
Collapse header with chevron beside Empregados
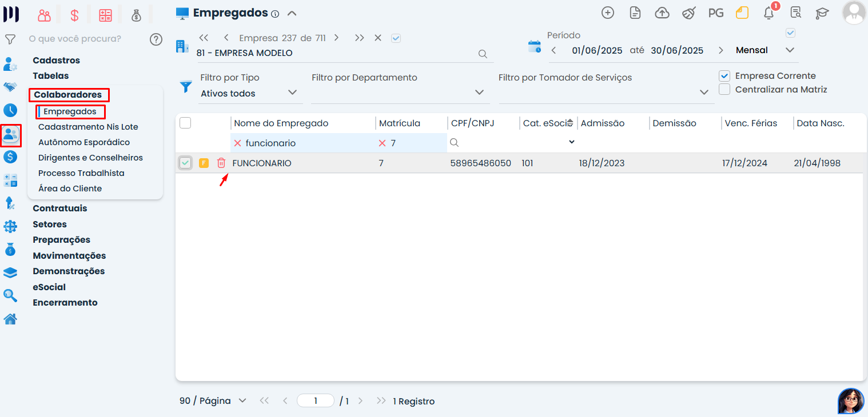tap(292, 13)
